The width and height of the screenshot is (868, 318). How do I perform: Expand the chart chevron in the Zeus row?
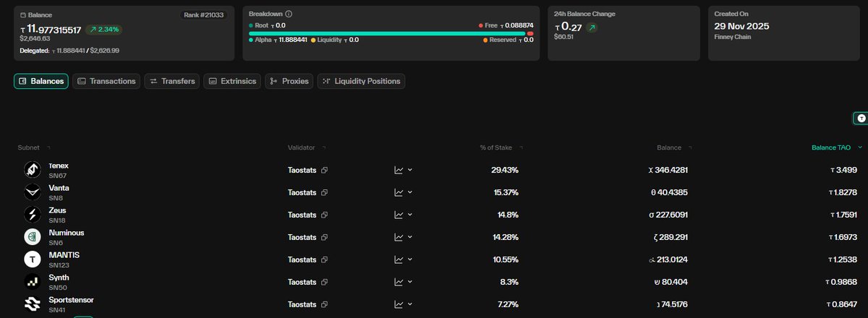click(410, 215)
